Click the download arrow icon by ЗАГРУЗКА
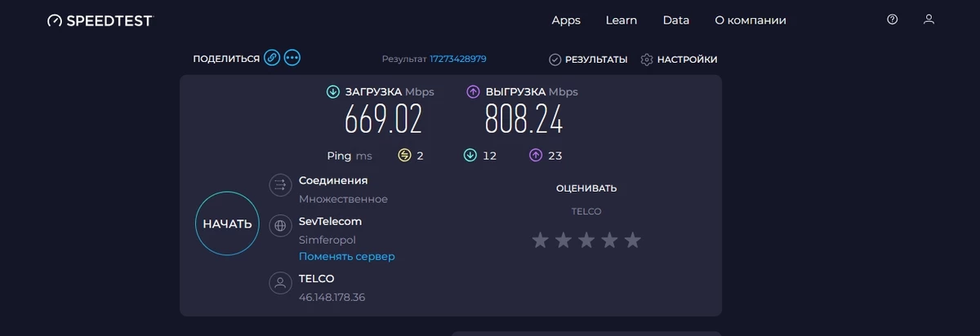This screenshot has height=336, width=980. pos(333,92)
